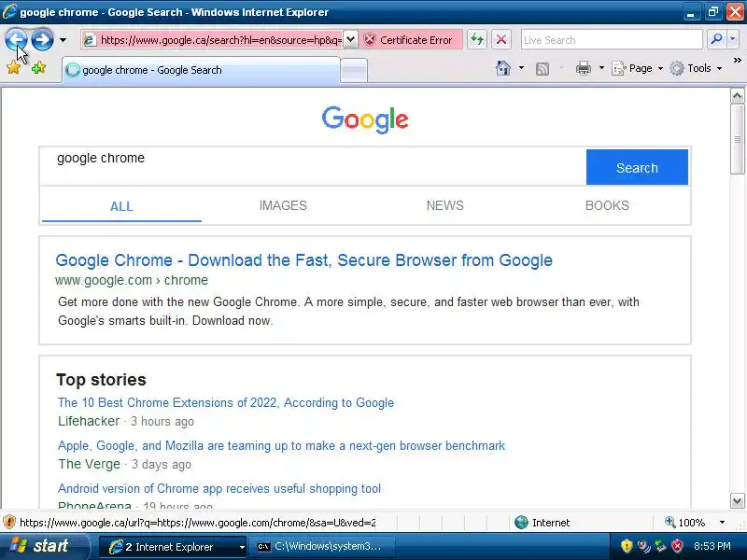Click the Internet zone globe icon

(522, 523)
